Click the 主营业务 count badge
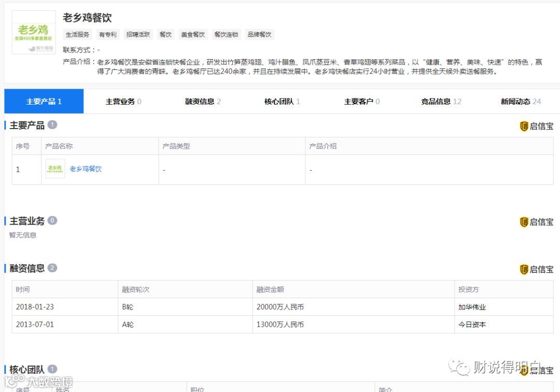This screenshot has width=560, height=392. click(52, 220)
